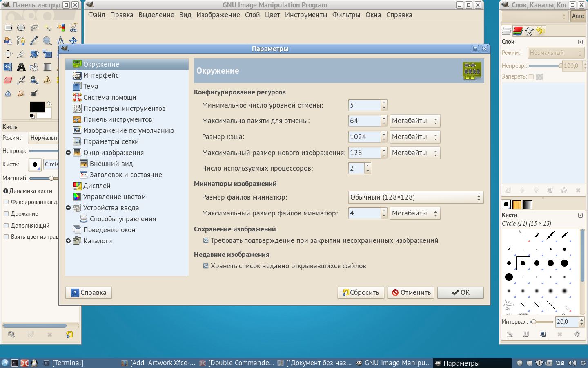Expand Динамика кисти section
This screenshot has height=368, width=588.
[6, 191]
